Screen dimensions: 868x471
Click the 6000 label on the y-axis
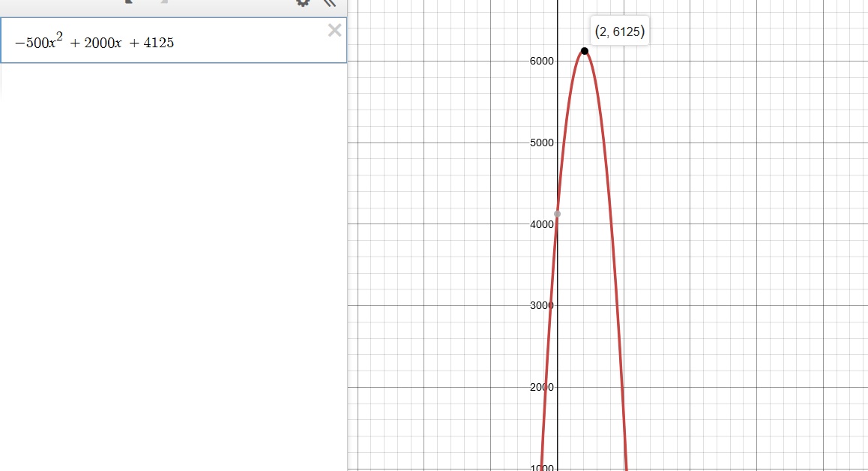click(542, 61)
